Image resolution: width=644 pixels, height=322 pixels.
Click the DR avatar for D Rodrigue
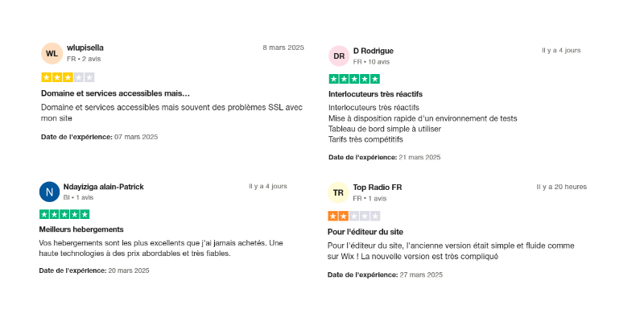point(340,56)
